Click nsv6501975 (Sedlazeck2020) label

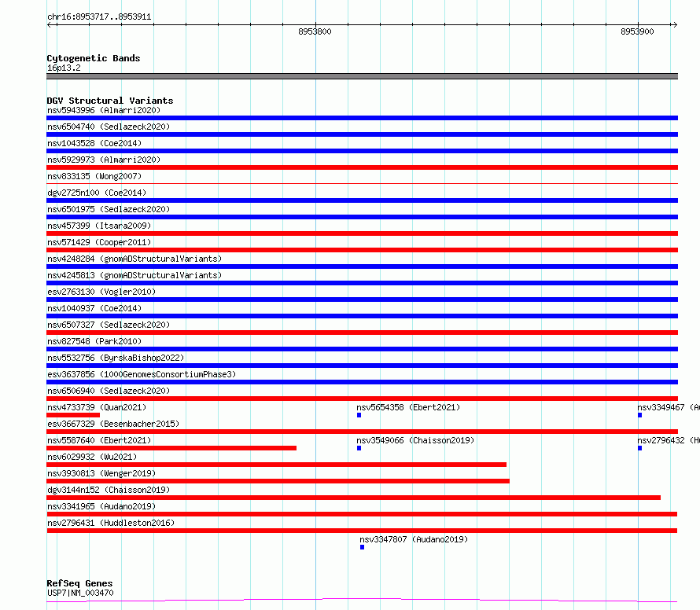109,209
